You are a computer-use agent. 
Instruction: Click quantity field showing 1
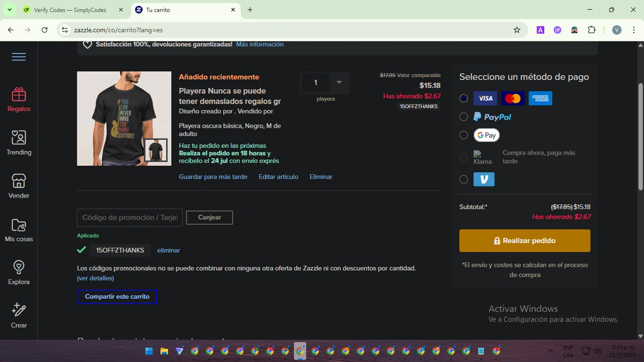pos(316,82)
